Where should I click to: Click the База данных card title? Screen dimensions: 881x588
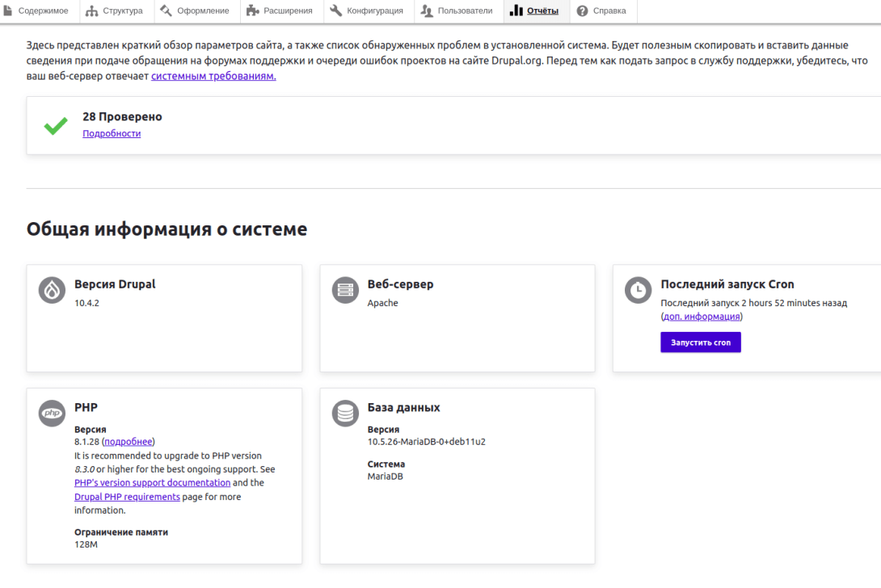point(403,407)
